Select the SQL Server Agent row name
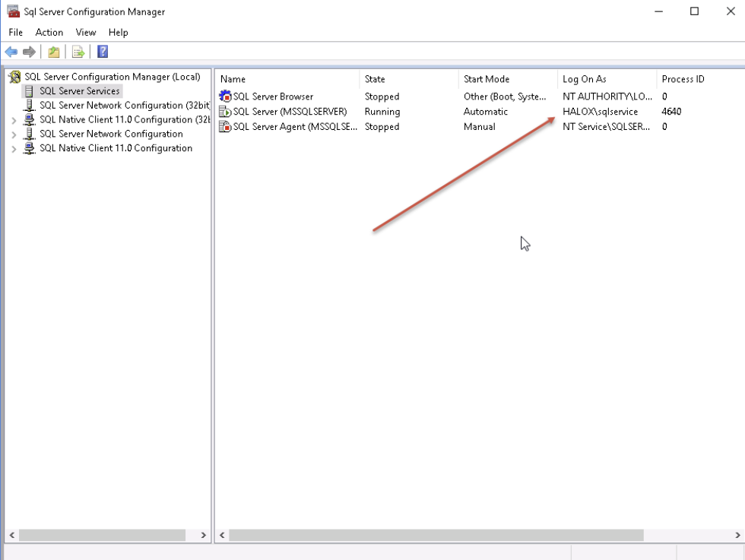This screenshot has width=745, height=560. point(295,127)
